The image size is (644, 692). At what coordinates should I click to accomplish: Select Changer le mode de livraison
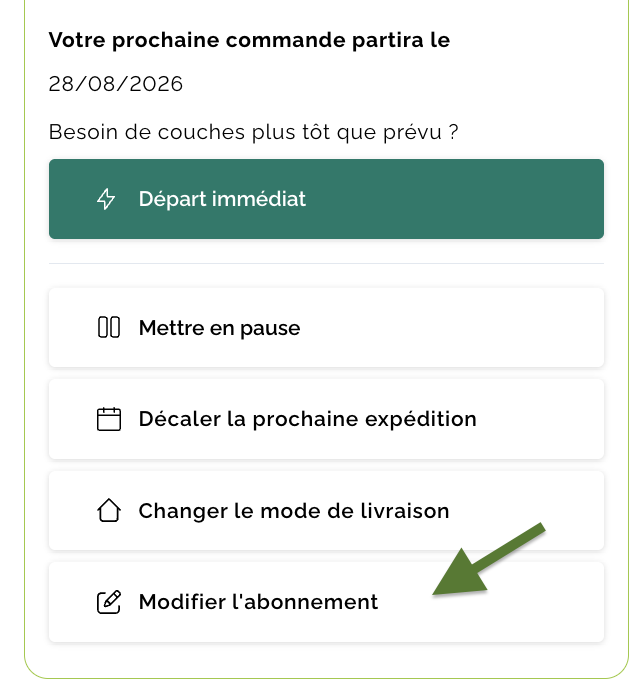pyautogui.click(x=326, y=511)
